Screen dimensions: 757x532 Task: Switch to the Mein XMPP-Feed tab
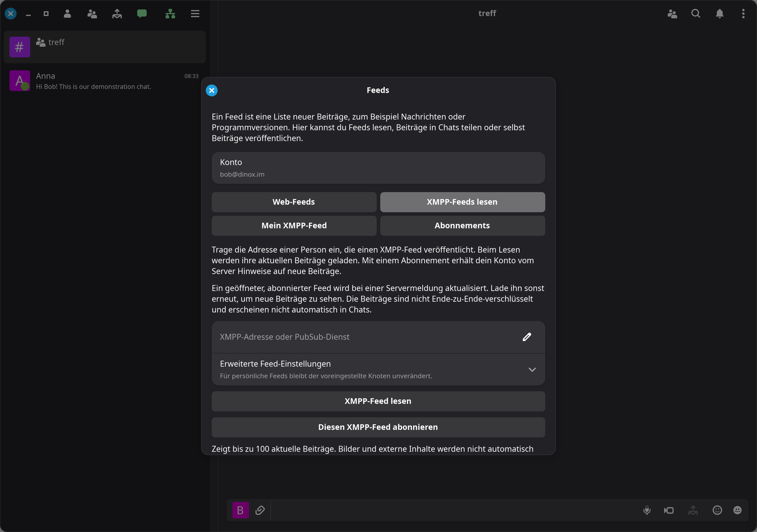tap(294, 226)
